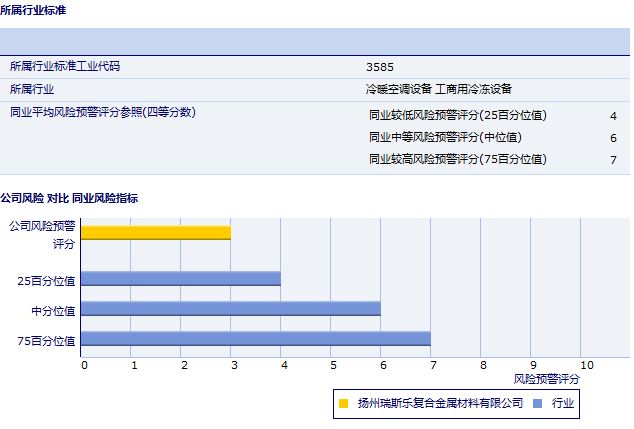Click the 行业 legend label

point(563,403)
